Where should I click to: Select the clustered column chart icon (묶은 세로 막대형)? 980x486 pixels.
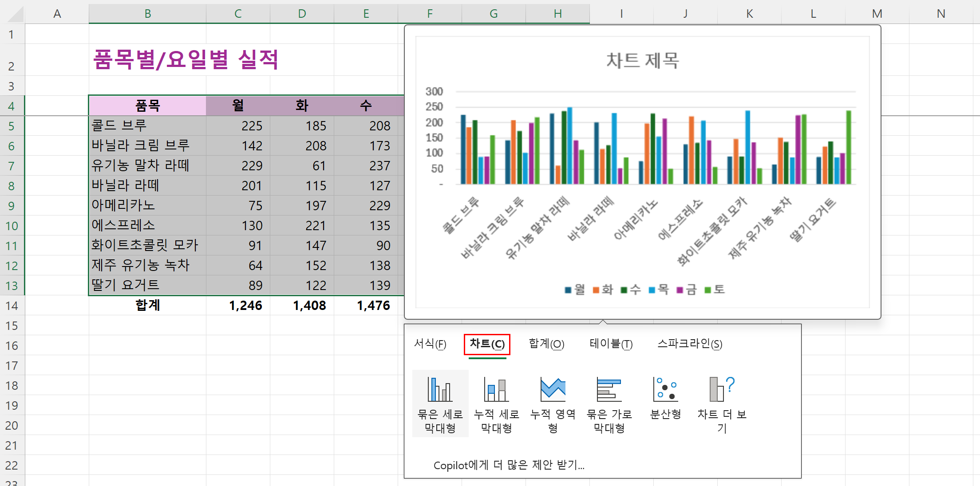pos(440,390)
